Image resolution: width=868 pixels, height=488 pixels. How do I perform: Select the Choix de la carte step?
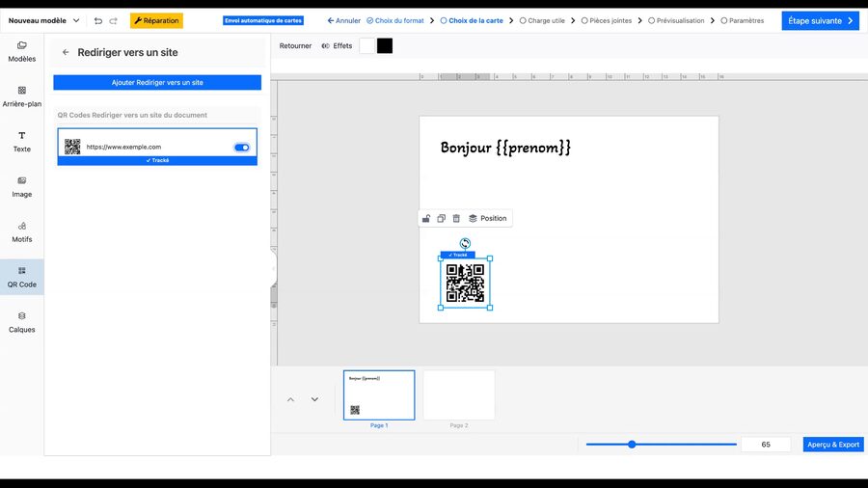[472, 21]
